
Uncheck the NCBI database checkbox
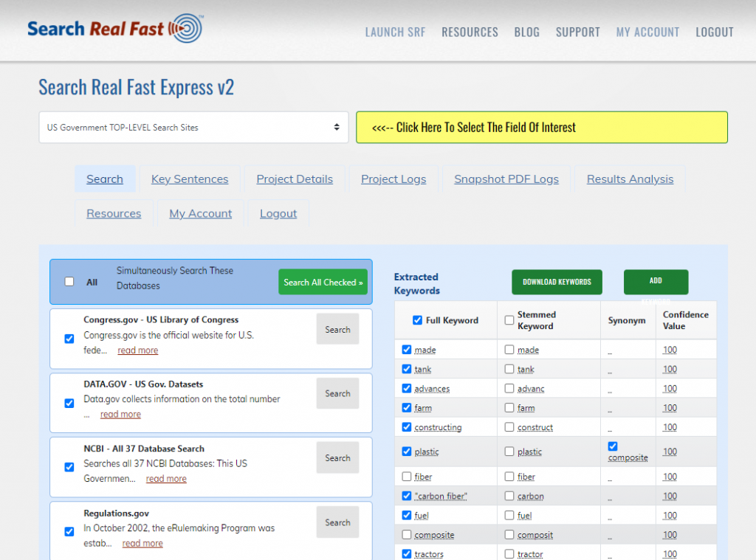[69, 467]
